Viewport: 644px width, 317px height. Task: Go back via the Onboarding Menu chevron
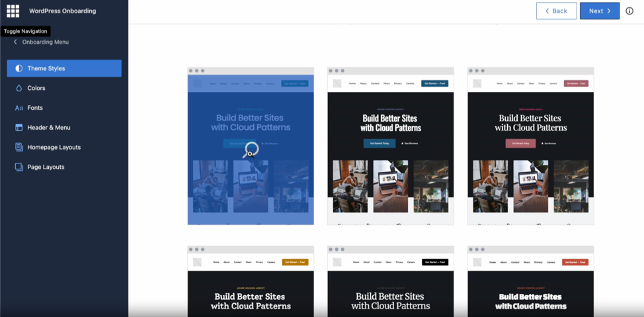pyautogui.click(x=15, y=42)
